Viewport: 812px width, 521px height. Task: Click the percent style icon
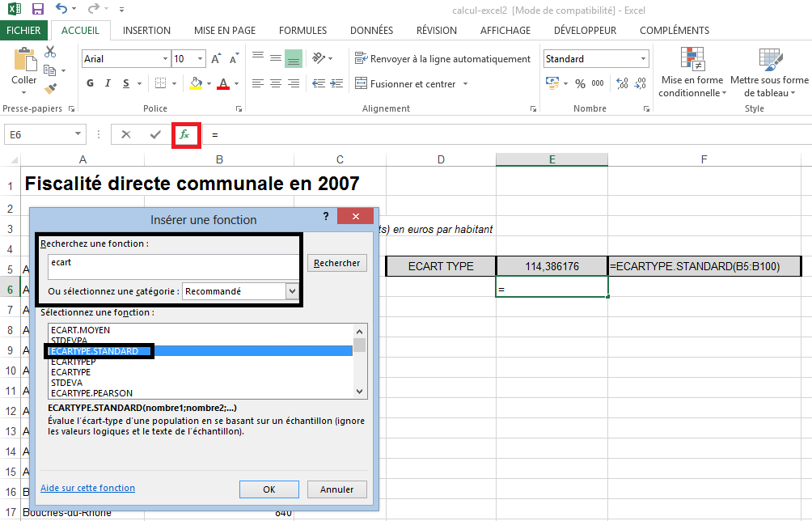(580, 83)
